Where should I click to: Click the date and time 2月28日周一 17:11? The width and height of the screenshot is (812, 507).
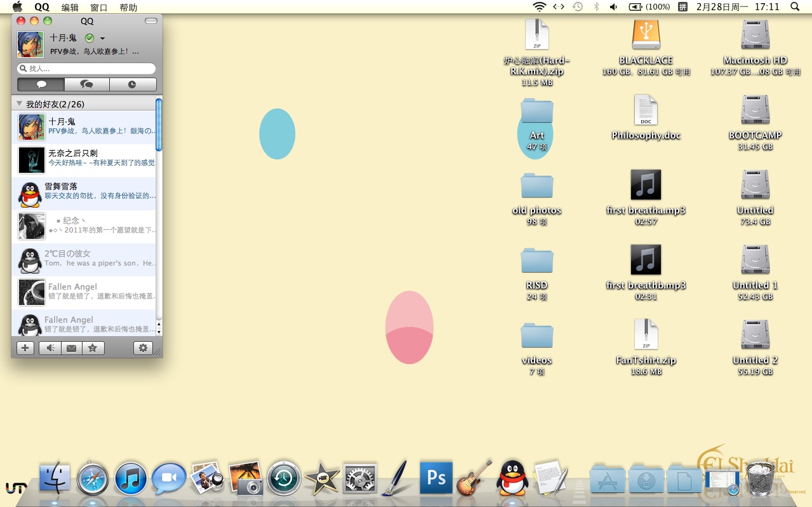[x=738, y=7]
